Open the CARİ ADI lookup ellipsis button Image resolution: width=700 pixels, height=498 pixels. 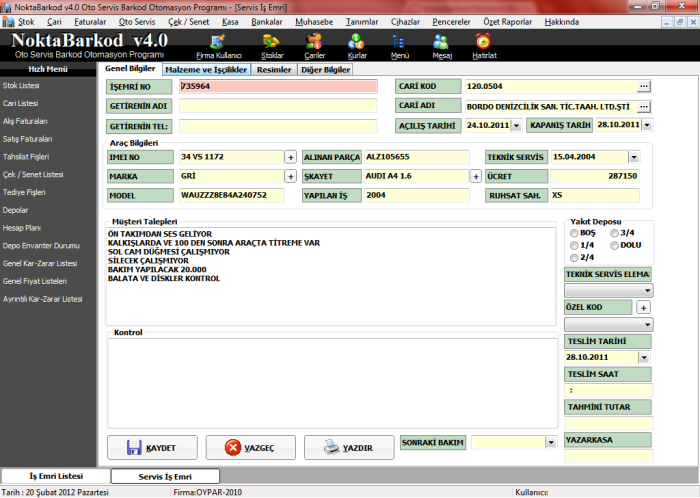point(643,107)
